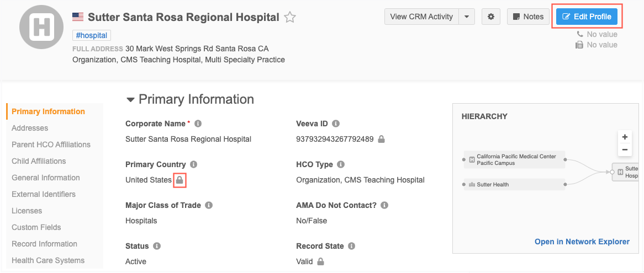Click info icon beside HCO Type
Image resolution: width=644 pixels, height=273 pixels.
[341, 164]
